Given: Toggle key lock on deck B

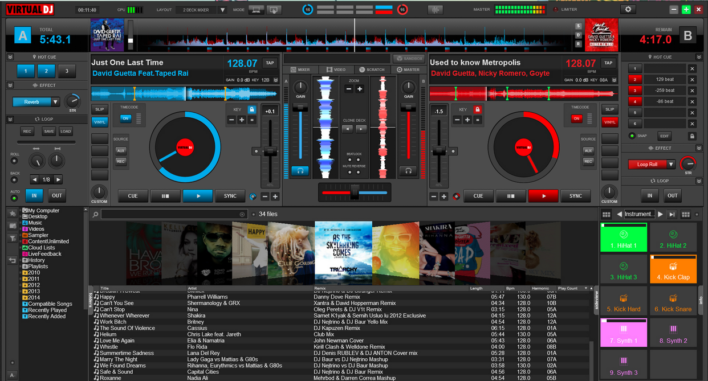Looking at the screenshot, I should coord(477,110).
